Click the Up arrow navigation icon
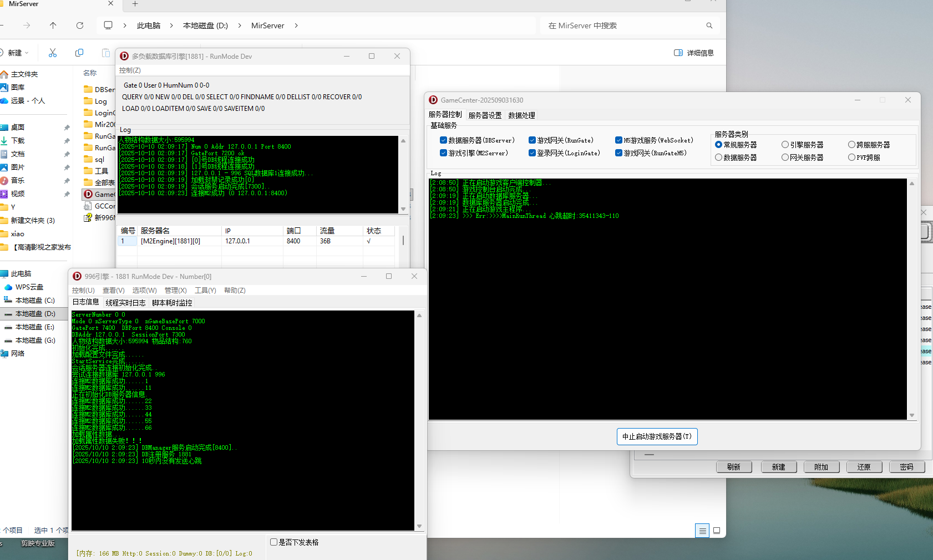This screenshot has width=933, height=560. click(53, 26)
